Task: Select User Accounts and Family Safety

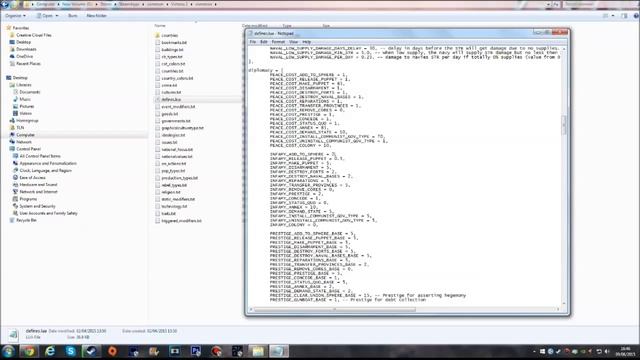Action: [x=48, y=213]
